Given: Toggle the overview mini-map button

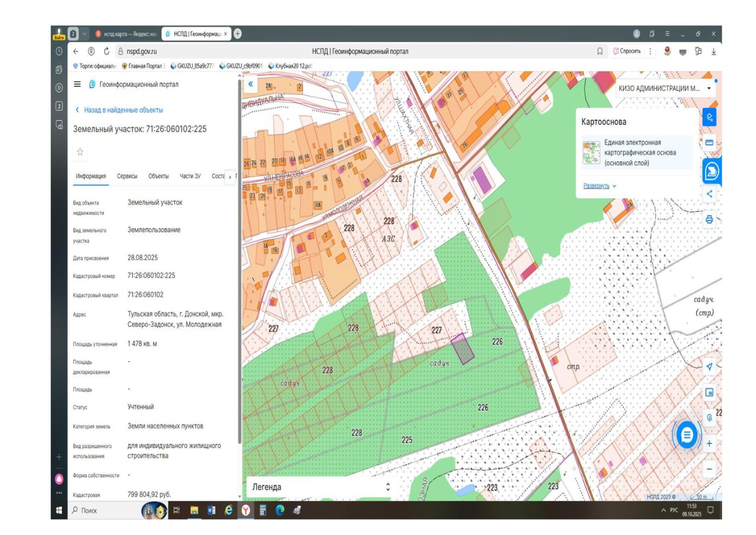Looking at the screenshot, I should click(x=709, y=392).
